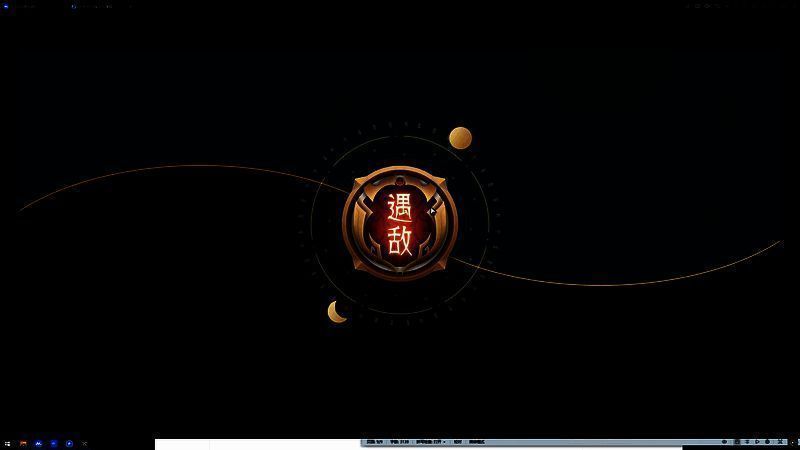Select the golden crescent moon graphic
The height and width of the screenshot is (450, 800).
pyautogui.click(x=337, y=312)
